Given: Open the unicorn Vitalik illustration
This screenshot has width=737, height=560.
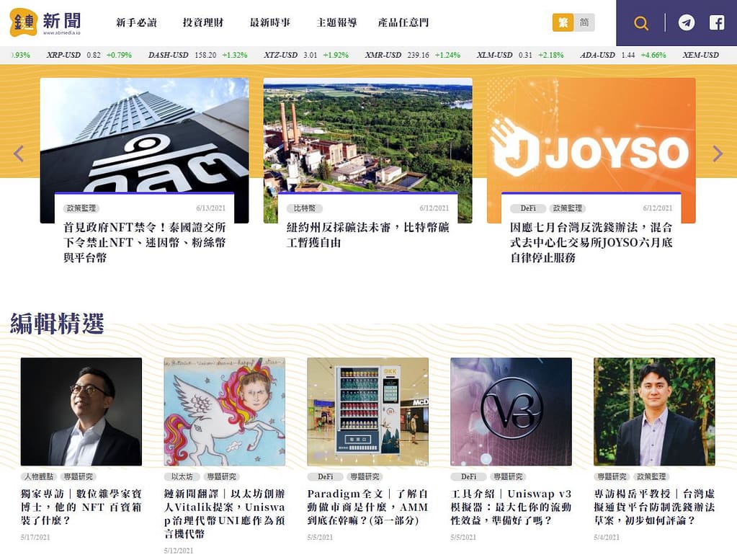Looking at the screenshot, I should tap(225, 412).
